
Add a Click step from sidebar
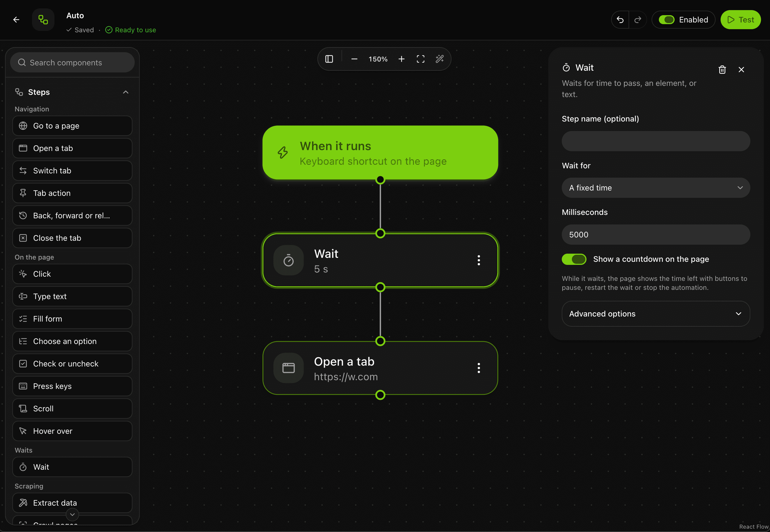[72, 274]
